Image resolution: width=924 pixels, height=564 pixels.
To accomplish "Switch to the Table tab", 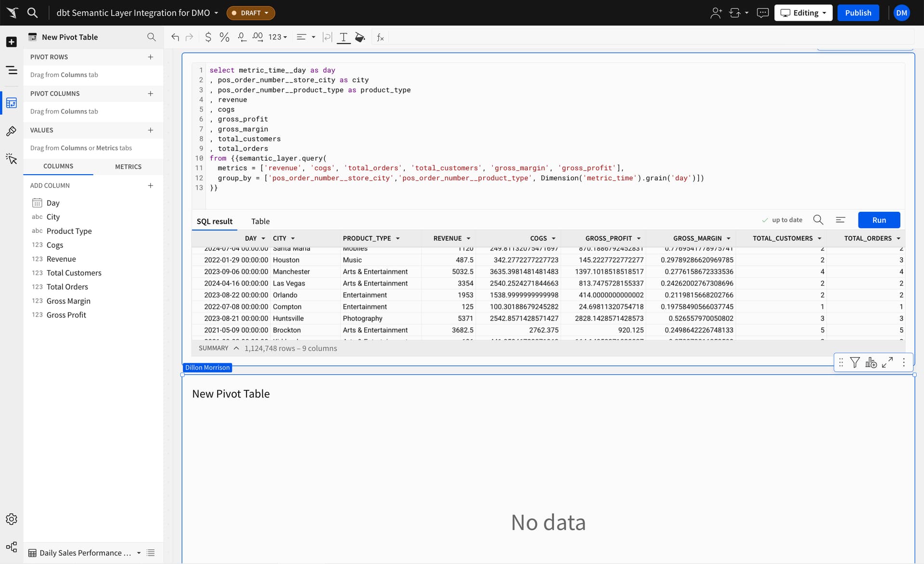I will tap(260, 221).
